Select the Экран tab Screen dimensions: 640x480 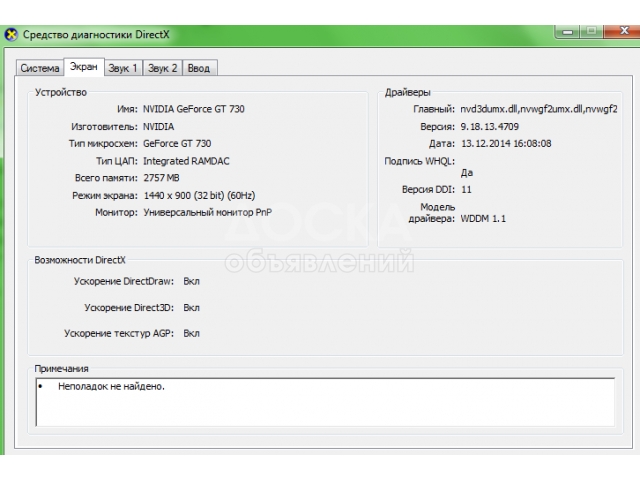[84, 67]
